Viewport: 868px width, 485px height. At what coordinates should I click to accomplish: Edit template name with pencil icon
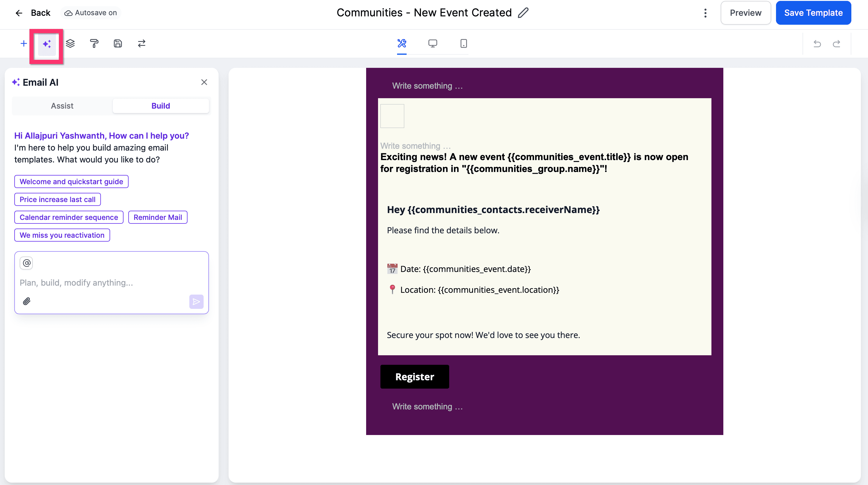point(523,13)
